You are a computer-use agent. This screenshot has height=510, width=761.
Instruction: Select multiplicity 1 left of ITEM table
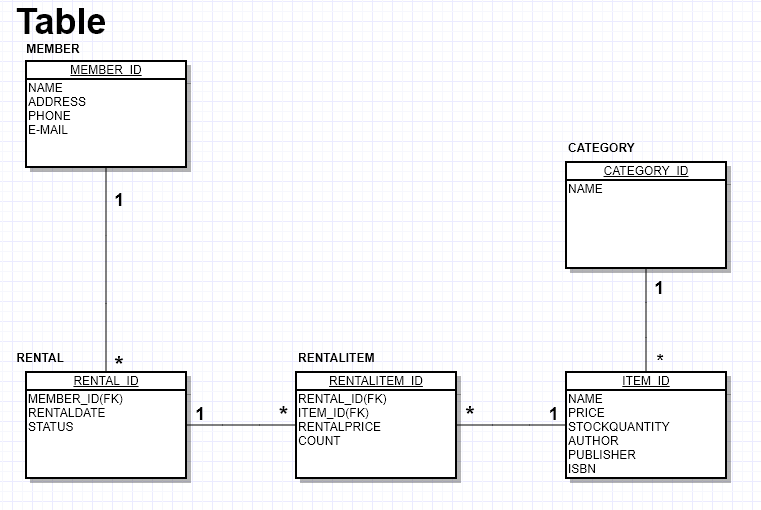click(x=553, y=414)
